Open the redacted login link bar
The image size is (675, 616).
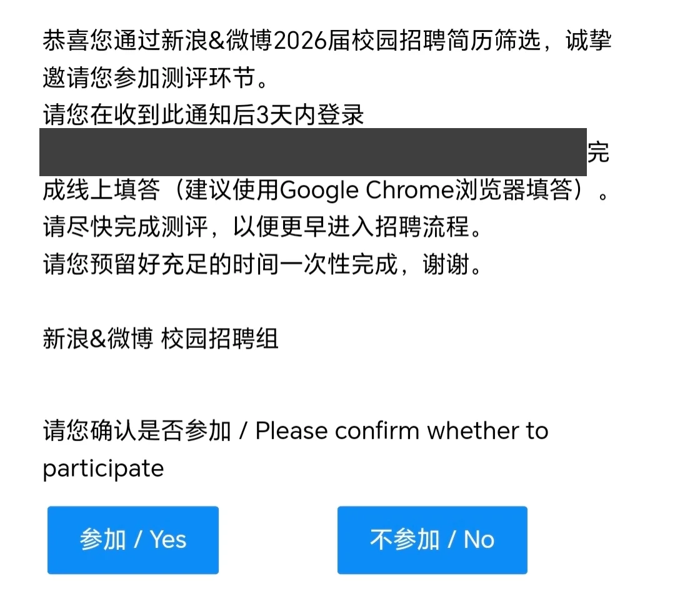(312, 152)
